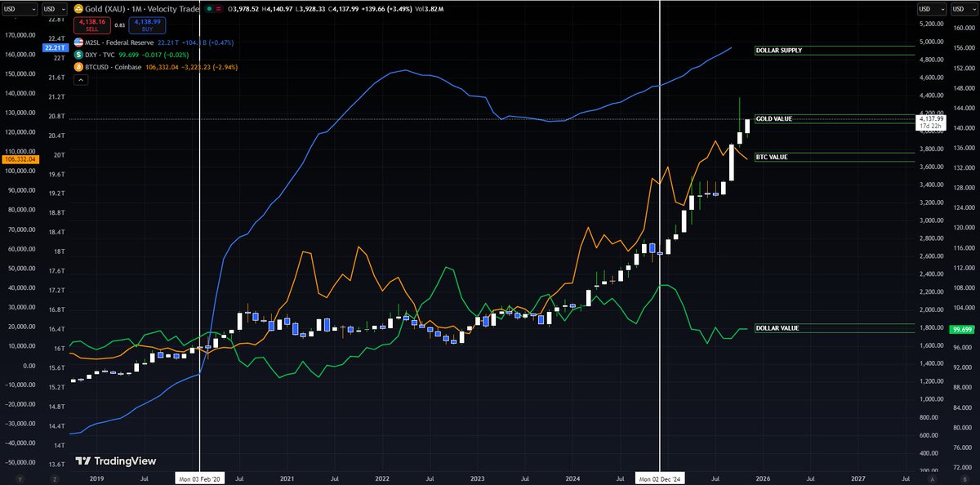
Task: Click the 2021 label on time axis
Action: [x=287, y=478]
